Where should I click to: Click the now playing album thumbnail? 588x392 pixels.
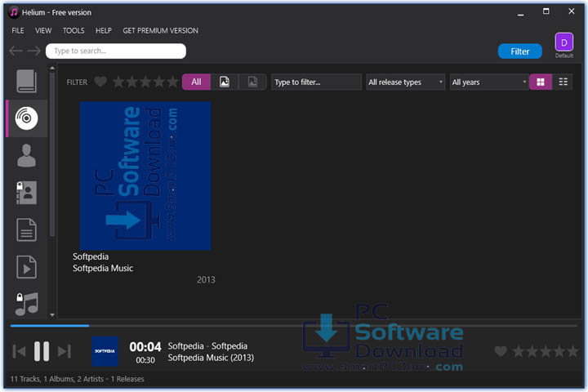pos(105,351)
